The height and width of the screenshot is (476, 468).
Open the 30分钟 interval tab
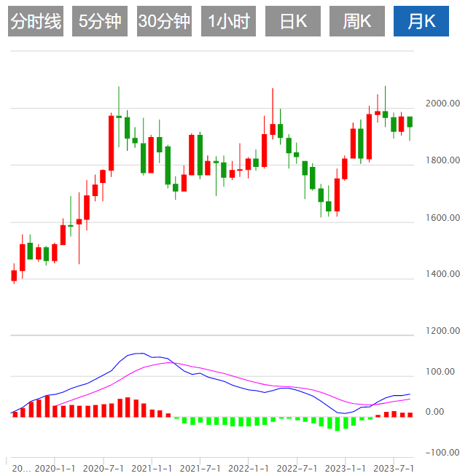pos(164,22)
